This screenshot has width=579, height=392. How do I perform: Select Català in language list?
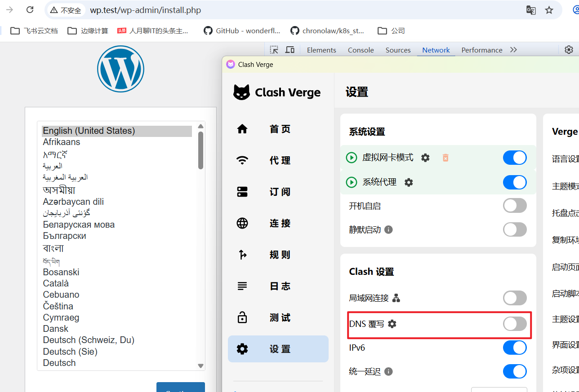click(x=117, y=283)
